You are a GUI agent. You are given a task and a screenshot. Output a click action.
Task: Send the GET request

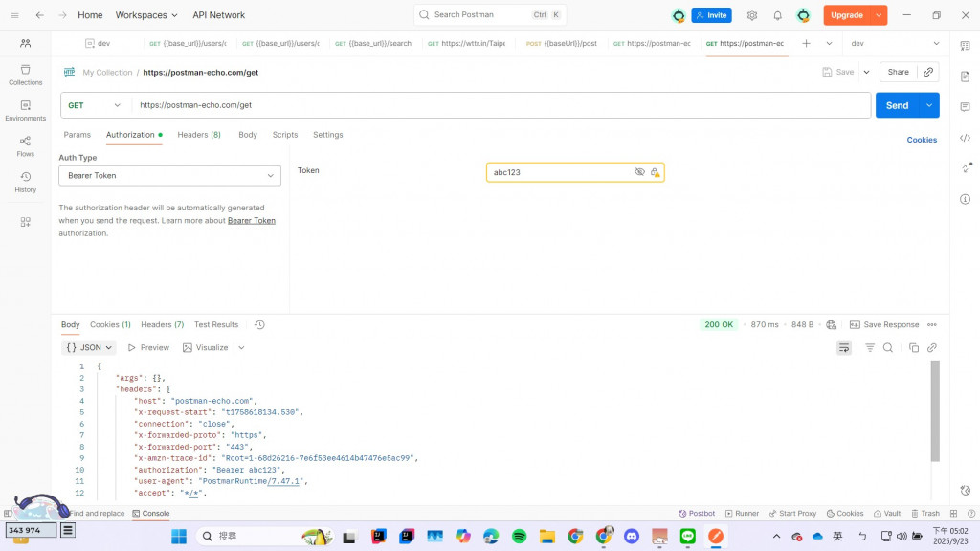[897, 105]
